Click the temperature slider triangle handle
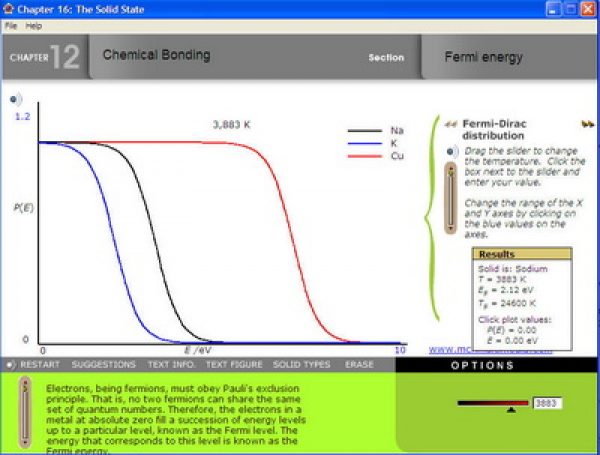Viewport: 600px width, 455px height. click(x=511, y=410)
